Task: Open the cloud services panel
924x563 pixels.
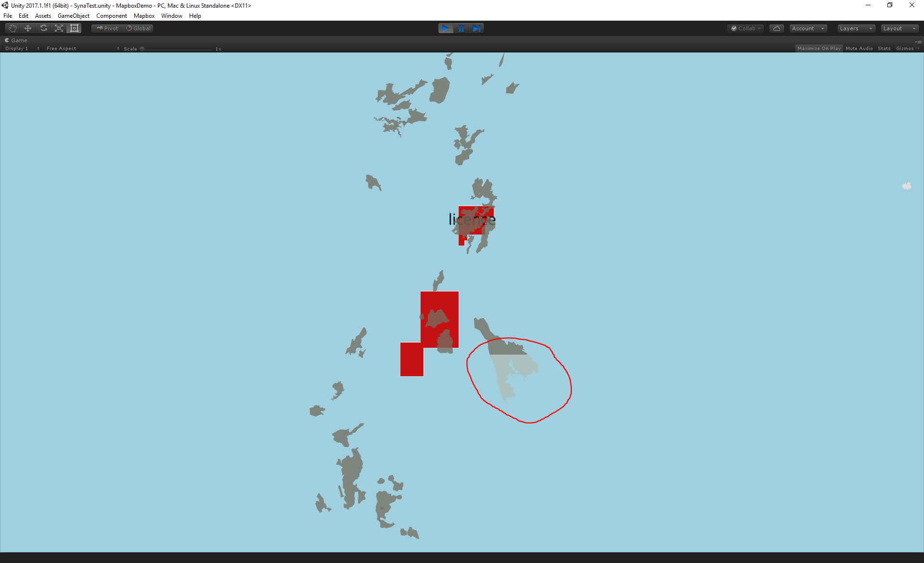Action: tap(776, 28)
